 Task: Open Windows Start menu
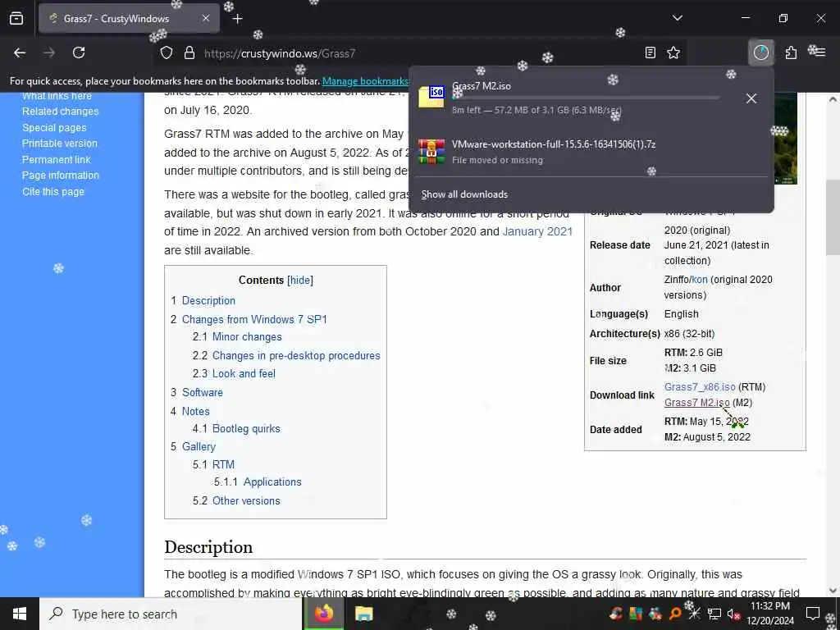point(20,614)
